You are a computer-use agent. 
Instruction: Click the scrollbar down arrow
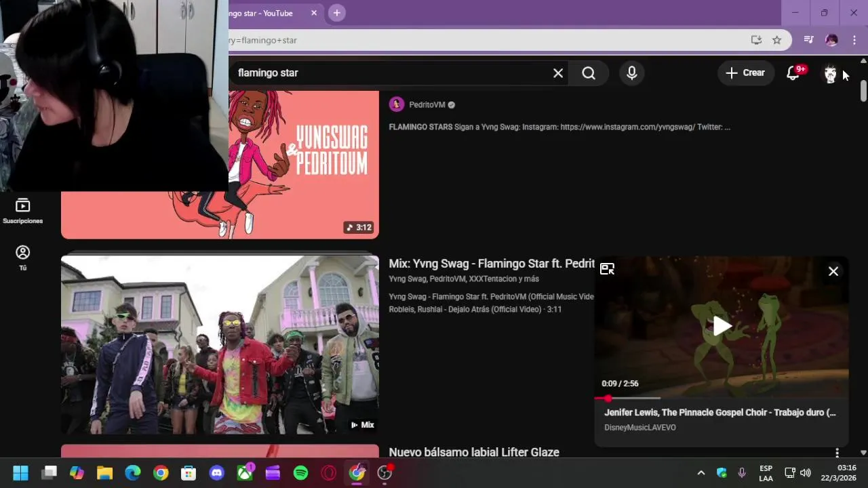click(x=863, y=452)
